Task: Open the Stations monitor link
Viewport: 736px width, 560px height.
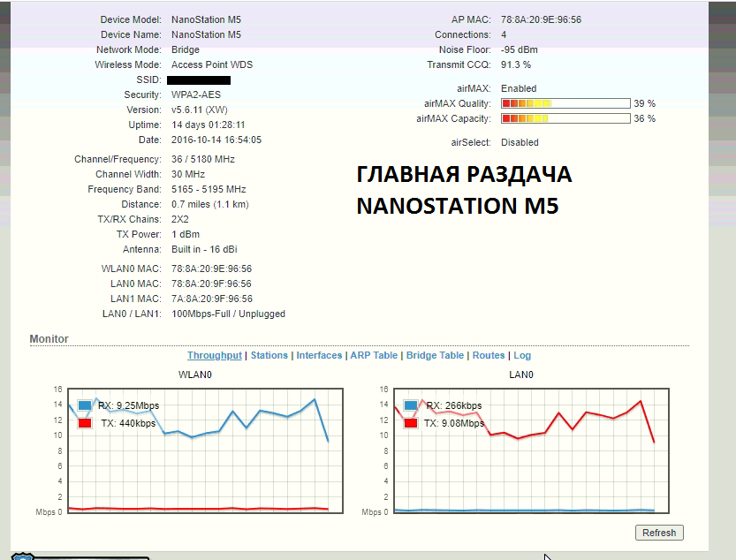Action: coord(269,355)
